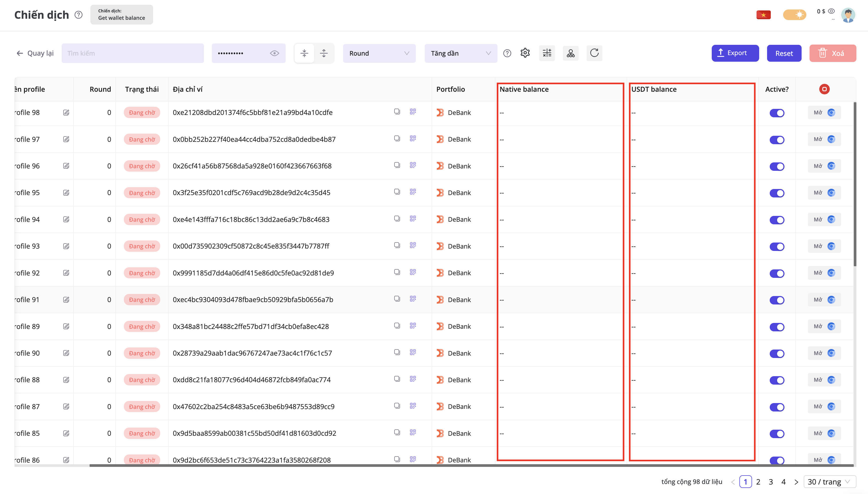
Task: Reveal hidden password with eye icon
Action: 274,53
